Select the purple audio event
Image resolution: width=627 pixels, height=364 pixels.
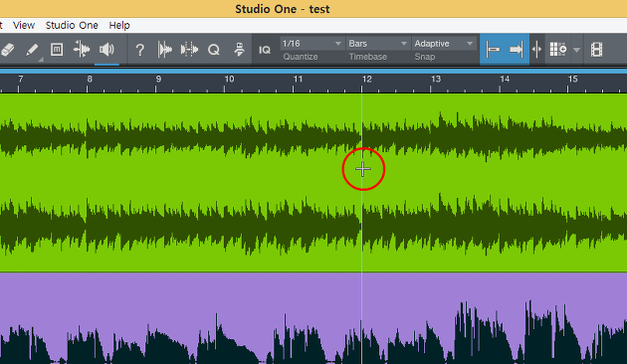[x=313, y=318]
